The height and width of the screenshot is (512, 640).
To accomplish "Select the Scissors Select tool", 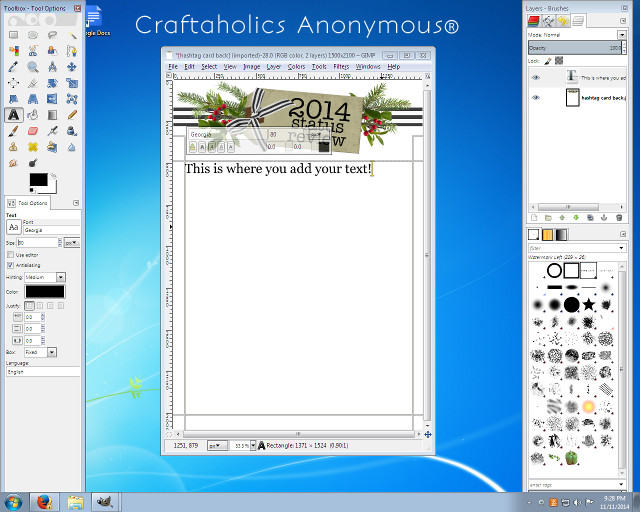I will tap(33, 51).
